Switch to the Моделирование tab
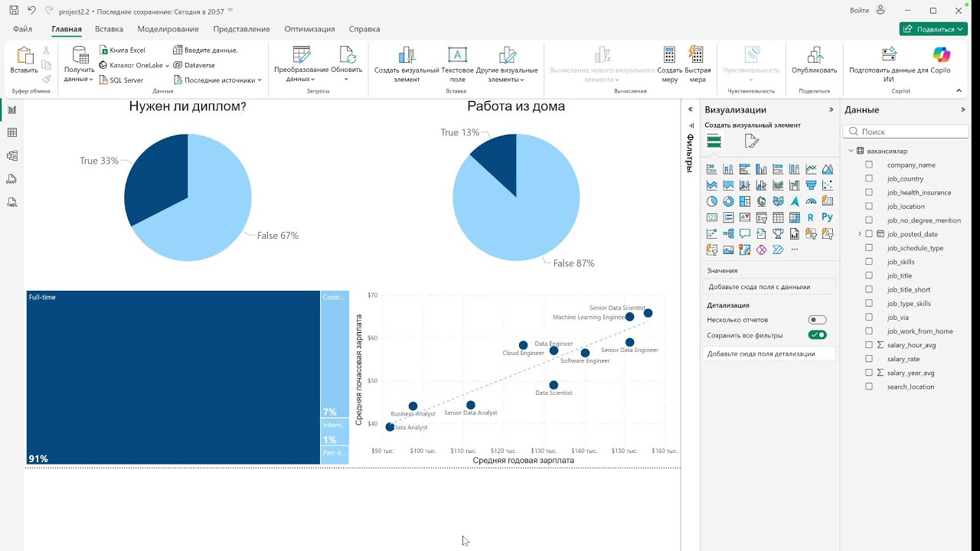Screen dimensions: 980x551 tap(168, 29)
